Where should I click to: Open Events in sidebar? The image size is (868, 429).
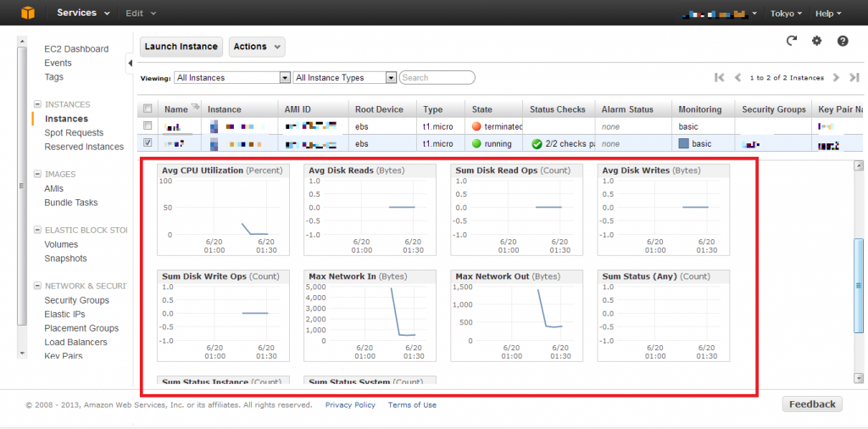(58, 63)
